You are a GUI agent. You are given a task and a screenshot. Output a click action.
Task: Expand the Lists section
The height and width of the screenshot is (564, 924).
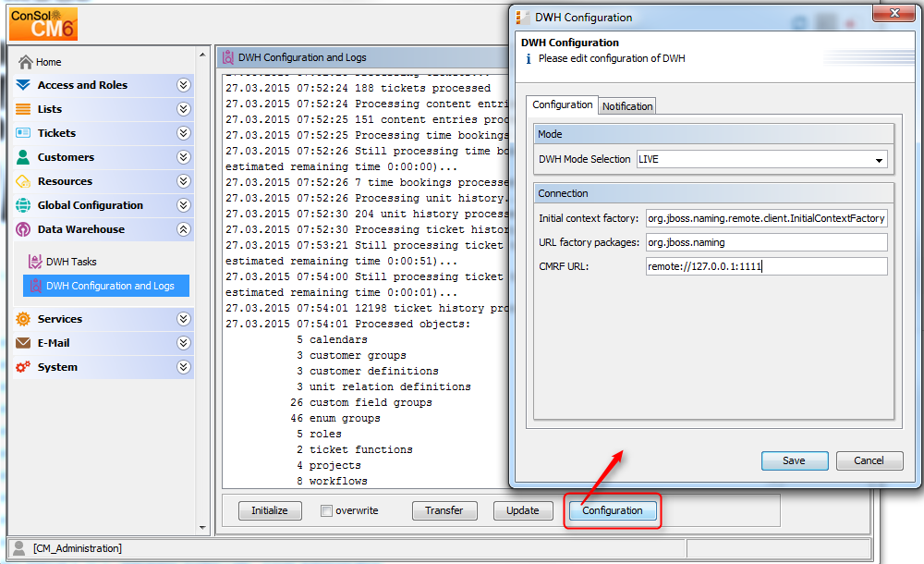coord(183,108)
